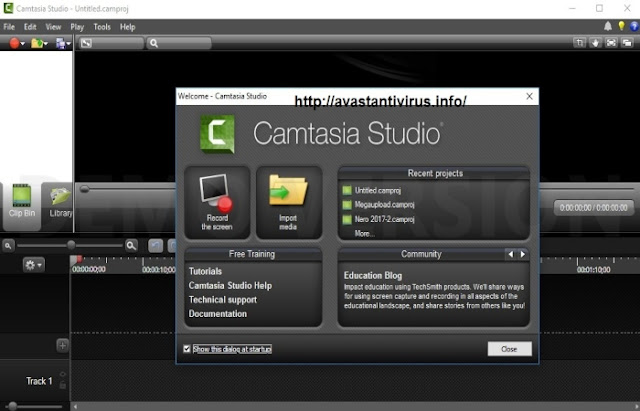The width and height of the screenshot is (640, 411).
Task: Open the Play menu
Action: [x=77, y=27]
